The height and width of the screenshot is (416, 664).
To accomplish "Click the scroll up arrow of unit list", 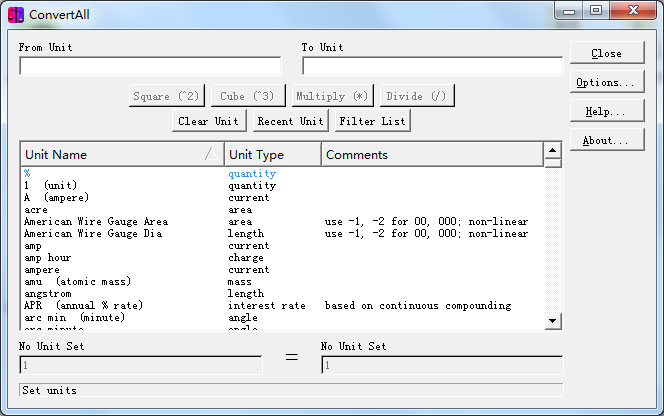I will click(x=553, y=150).
